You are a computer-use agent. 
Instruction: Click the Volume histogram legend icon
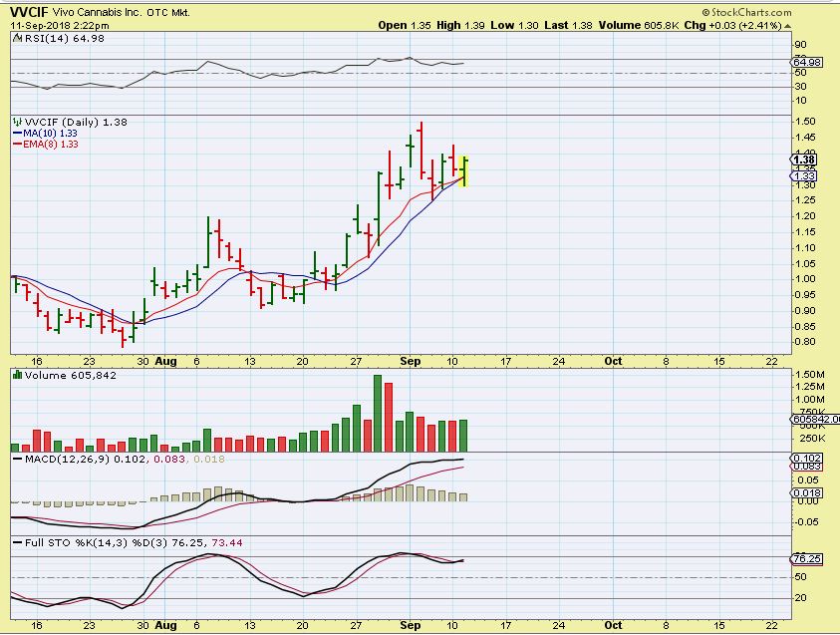pos(17,375)
